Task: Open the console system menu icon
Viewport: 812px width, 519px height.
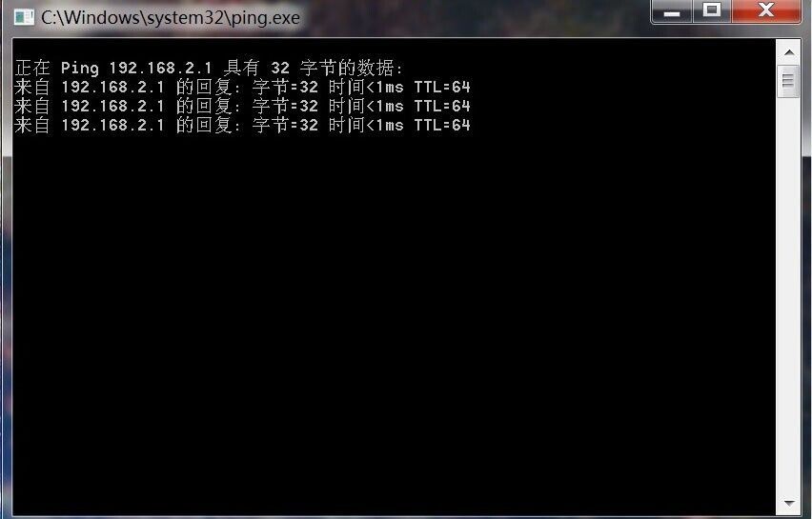Action: [x=24, y=17]
